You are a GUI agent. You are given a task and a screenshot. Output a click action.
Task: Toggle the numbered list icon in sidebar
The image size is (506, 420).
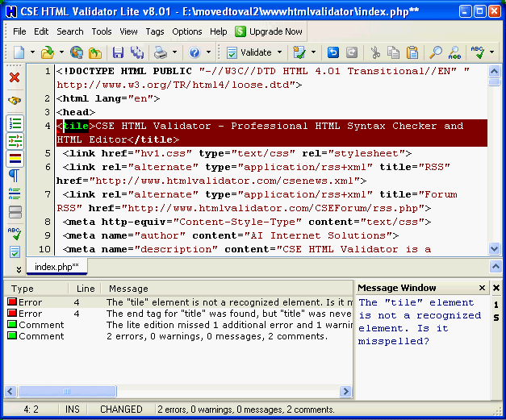pos(15,123)
